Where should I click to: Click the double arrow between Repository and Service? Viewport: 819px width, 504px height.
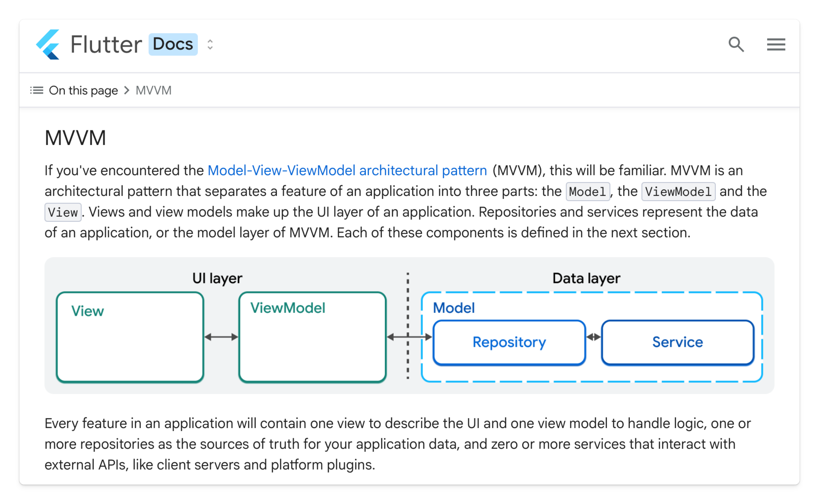click(x=594, y=337)
